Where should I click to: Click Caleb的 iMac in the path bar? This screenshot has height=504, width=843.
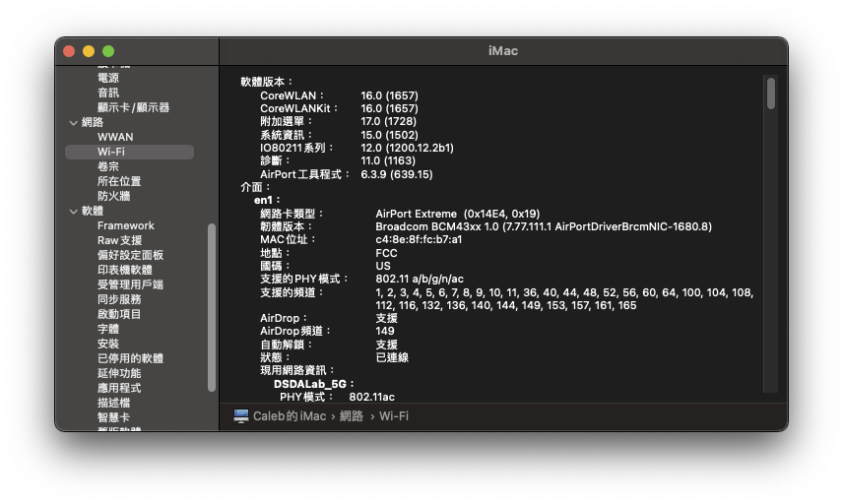tap(290, 416)
